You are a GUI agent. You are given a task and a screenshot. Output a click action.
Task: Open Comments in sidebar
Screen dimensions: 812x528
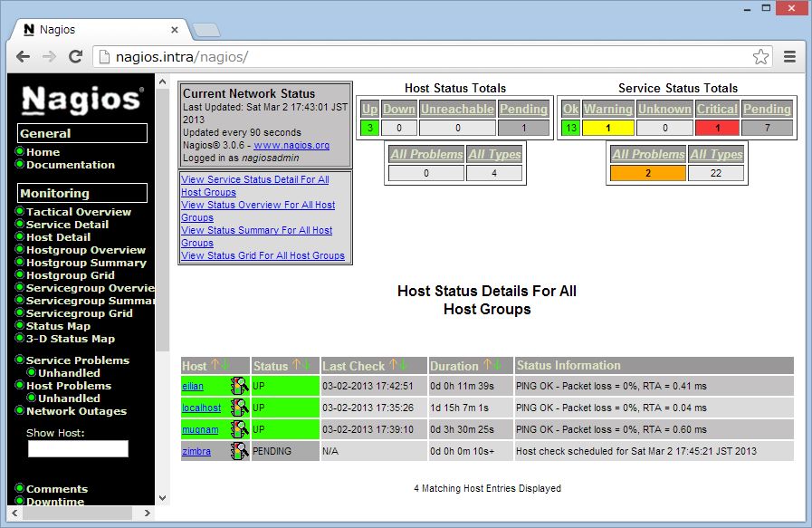click(57, 489)
